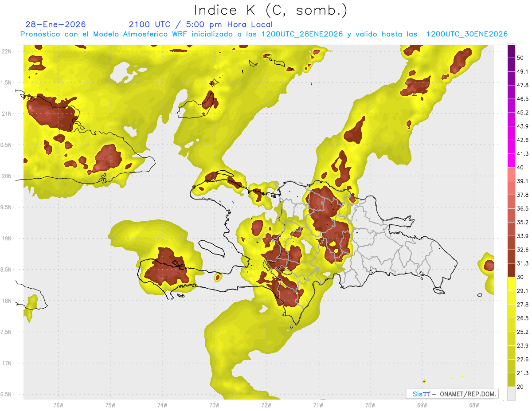532x411 pixels.
Task: Click the "19N" latitude label
Action: pyautogui.click(x=7, y=239)
